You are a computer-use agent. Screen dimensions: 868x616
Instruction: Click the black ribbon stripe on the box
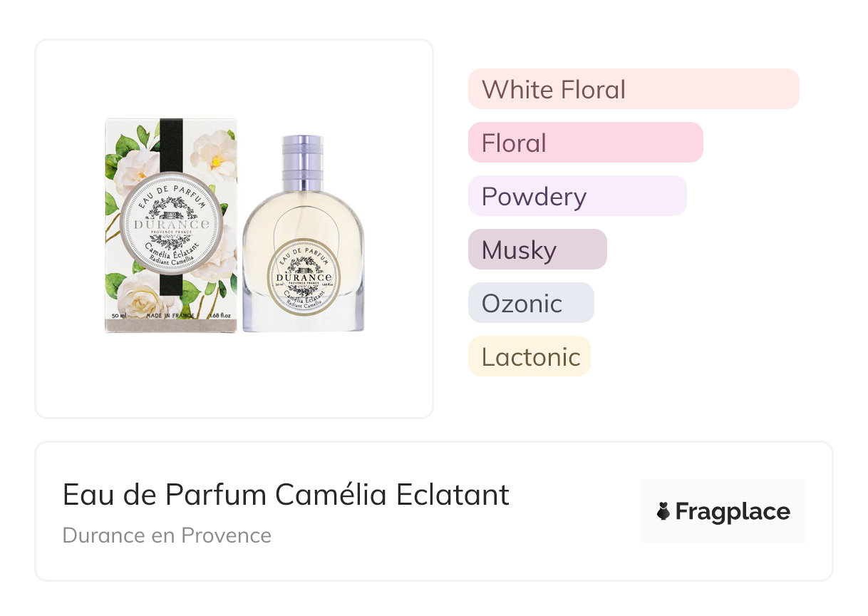tap(171, 143)
